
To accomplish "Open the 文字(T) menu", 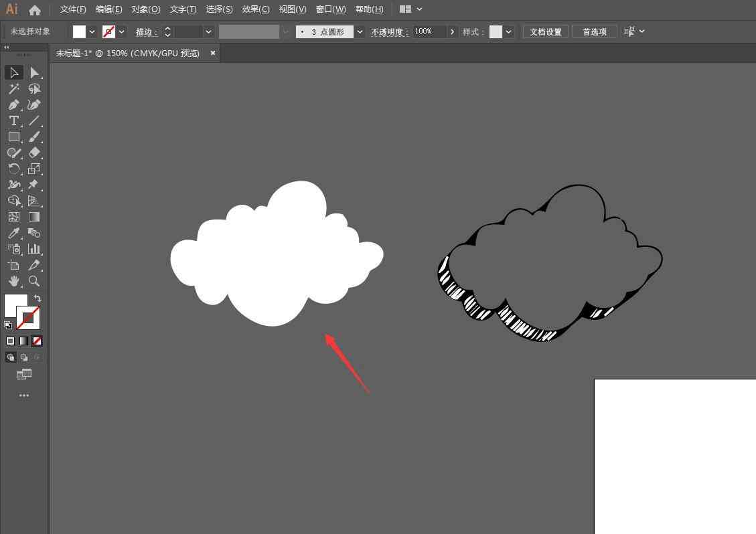I will (183, 9).
